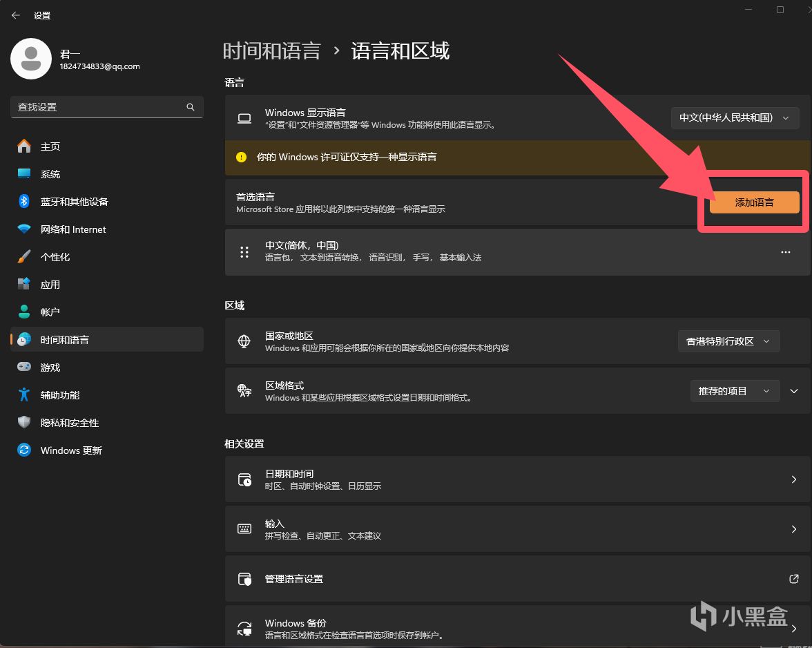Open 隐私和安全性 settings in sidebar
812x648 pixels.
[106, 423]
